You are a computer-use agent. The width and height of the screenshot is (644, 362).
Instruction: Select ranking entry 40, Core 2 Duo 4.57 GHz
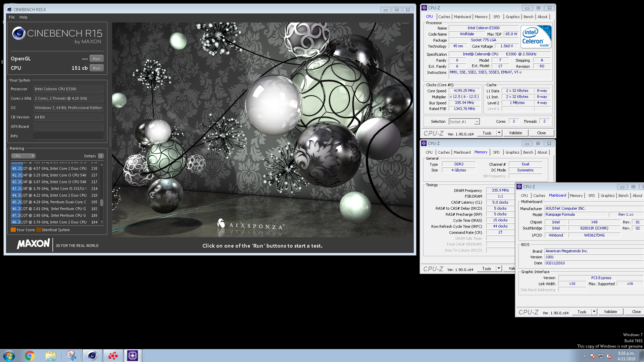[x=54, y=168]
